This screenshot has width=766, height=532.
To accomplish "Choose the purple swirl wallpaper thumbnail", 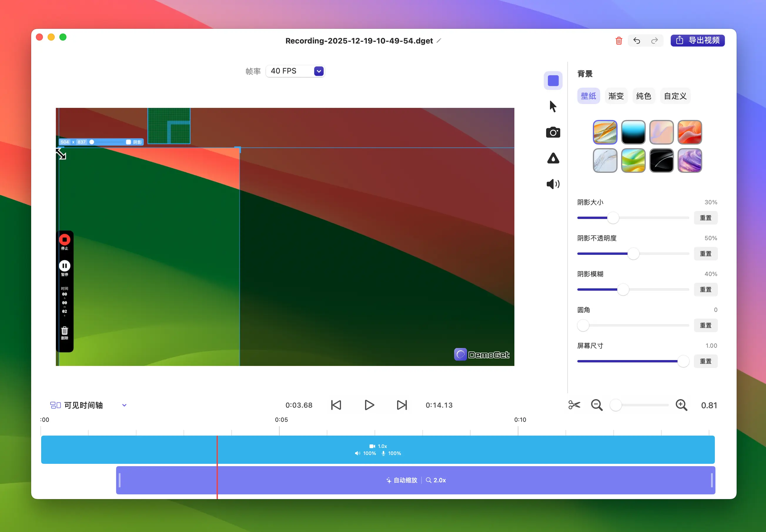I will pyautogui.click(x=689, y=161).
